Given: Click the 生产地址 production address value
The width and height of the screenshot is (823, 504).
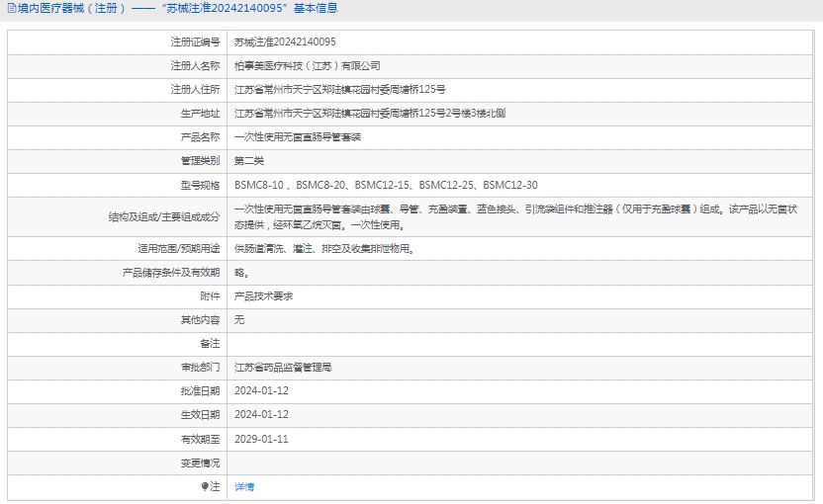Looking at the screenshot, I should tap(370, 114).
